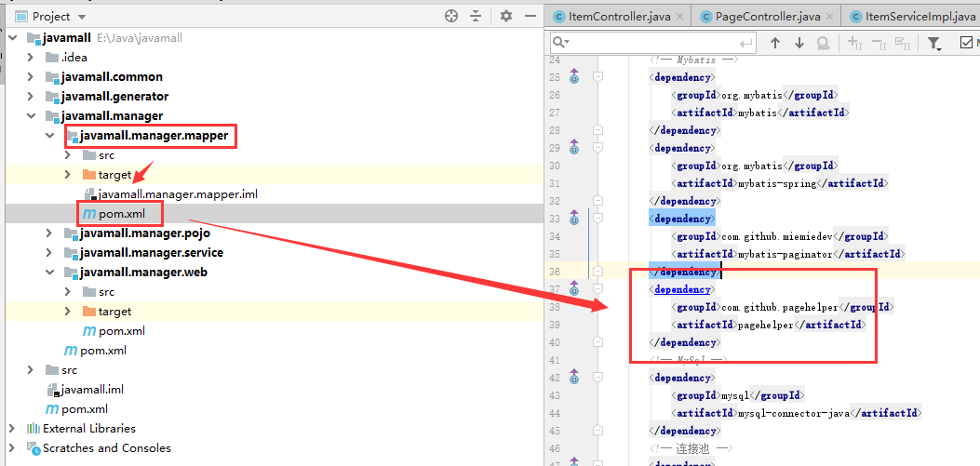Collapse the dependency fold toggle at line 25
Viewport: 980px width, 466px height.
tap(597, 77)
